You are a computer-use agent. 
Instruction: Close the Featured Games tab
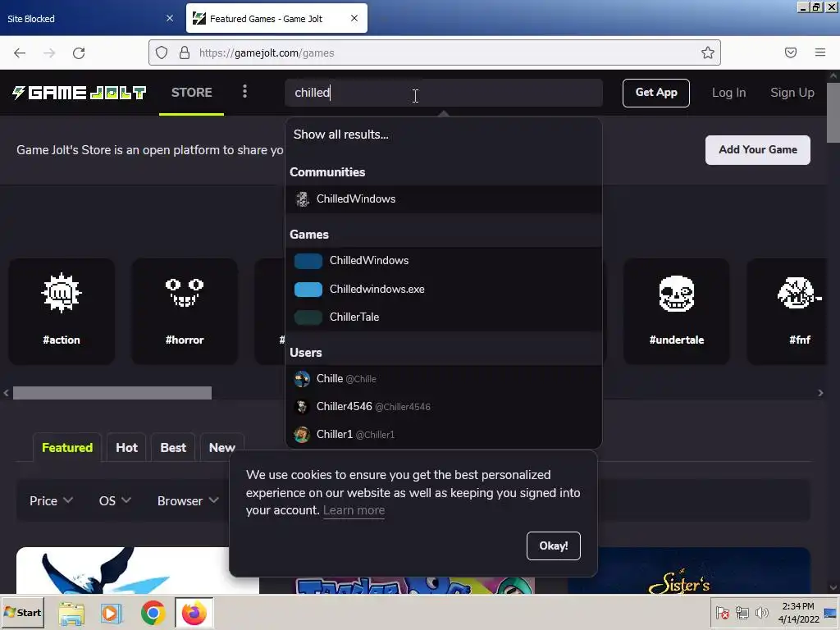pos(354,18)
